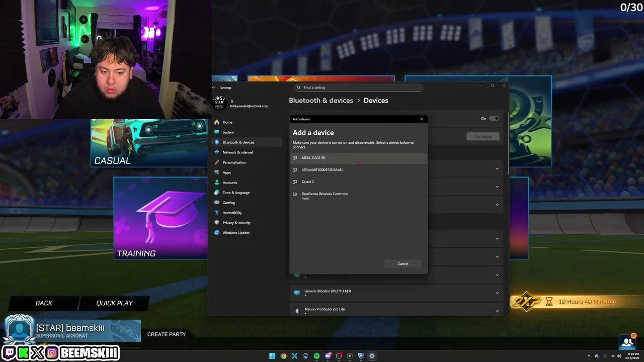Select Casual playlist in Rocket League
The image size is (644, 362).
point(149,143)
